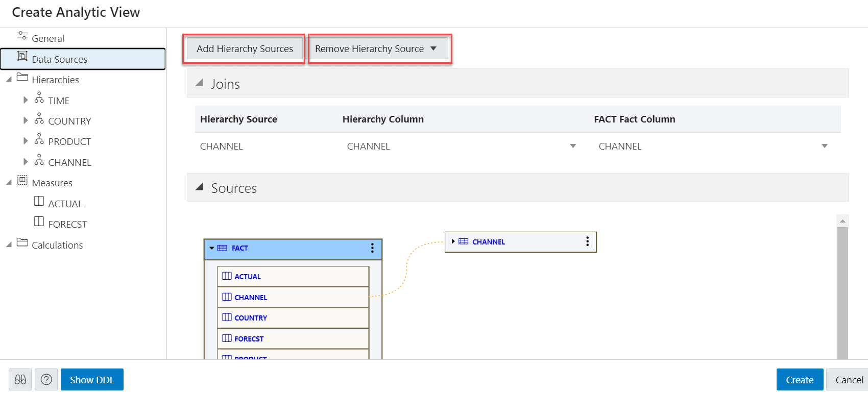Open the help question mark icon

(46, 380)
